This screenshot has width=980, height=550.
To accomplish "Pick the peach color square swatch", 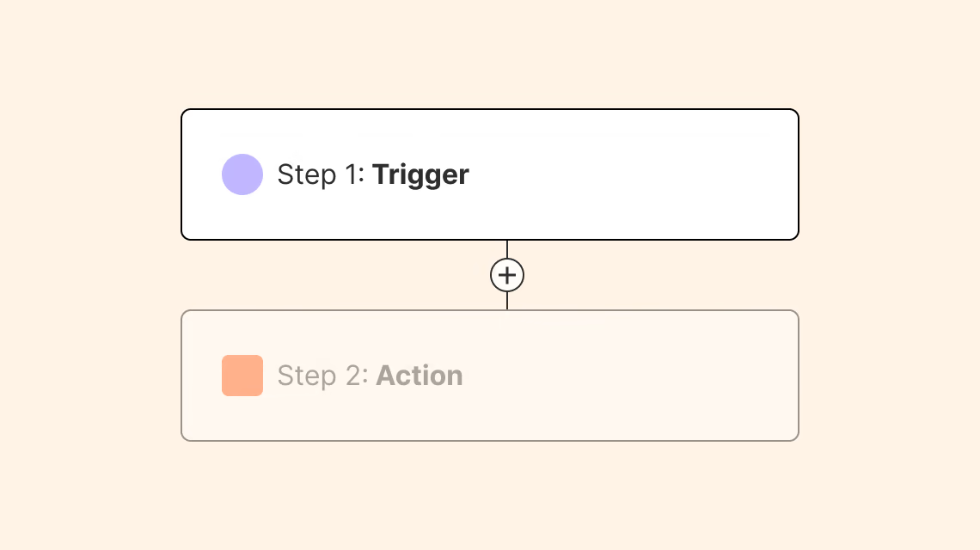I will pyautogui.click(x=242, y=376).
